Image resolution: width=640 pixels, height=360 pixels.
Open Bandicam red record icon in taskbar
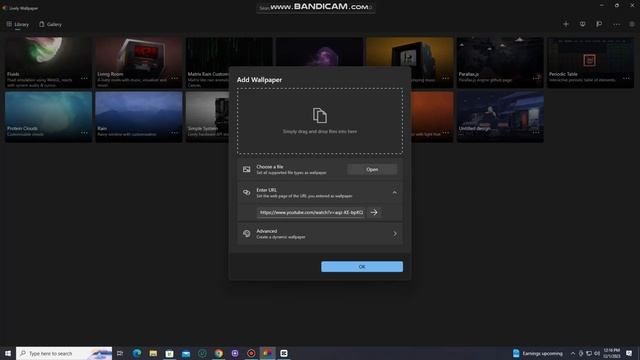(x=251, y=353)
